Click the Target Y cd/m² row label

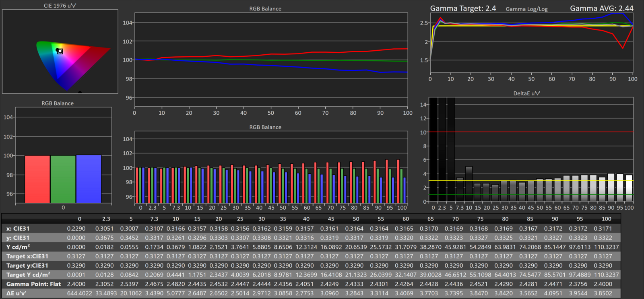tap(28, 275)
